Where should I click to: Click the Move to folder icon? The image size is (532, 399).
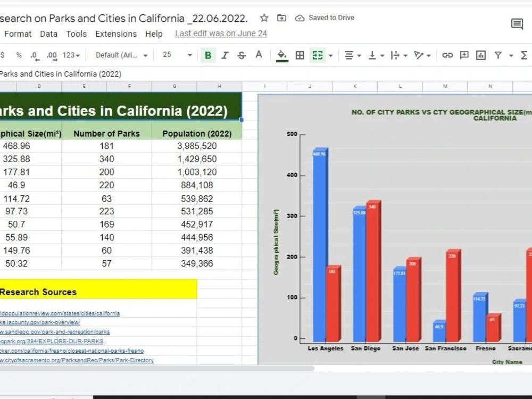pos(281,18)
